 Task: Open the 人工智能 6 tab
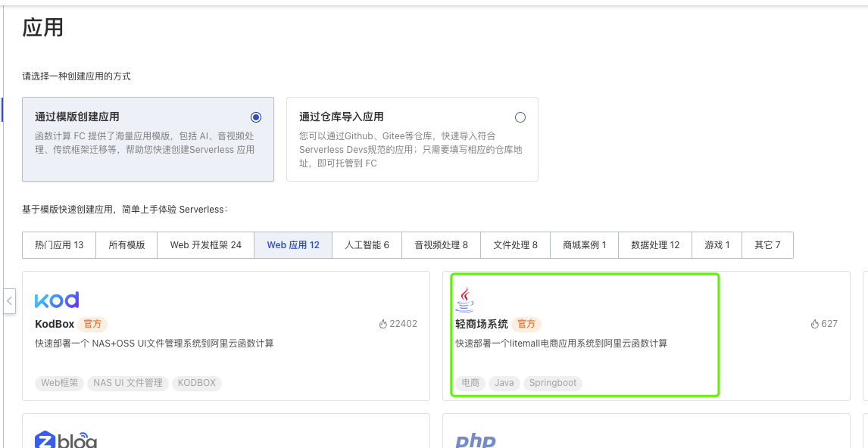(367, 245)
